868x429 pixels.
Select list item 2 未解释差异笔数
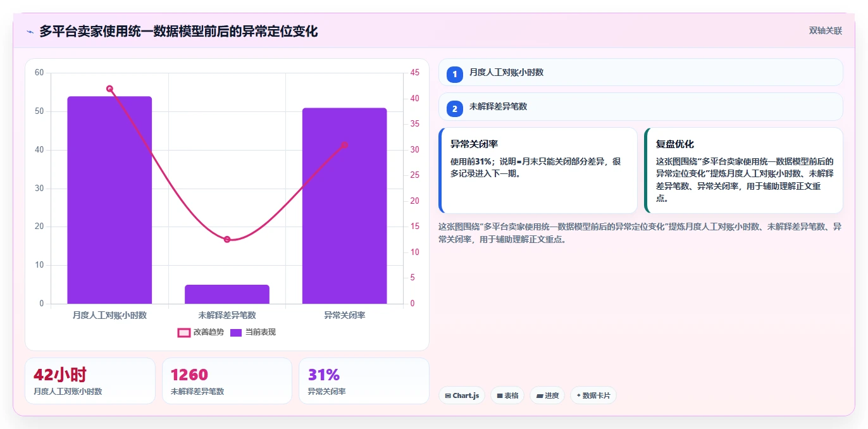pyautogui.click(x=640, y=106)
